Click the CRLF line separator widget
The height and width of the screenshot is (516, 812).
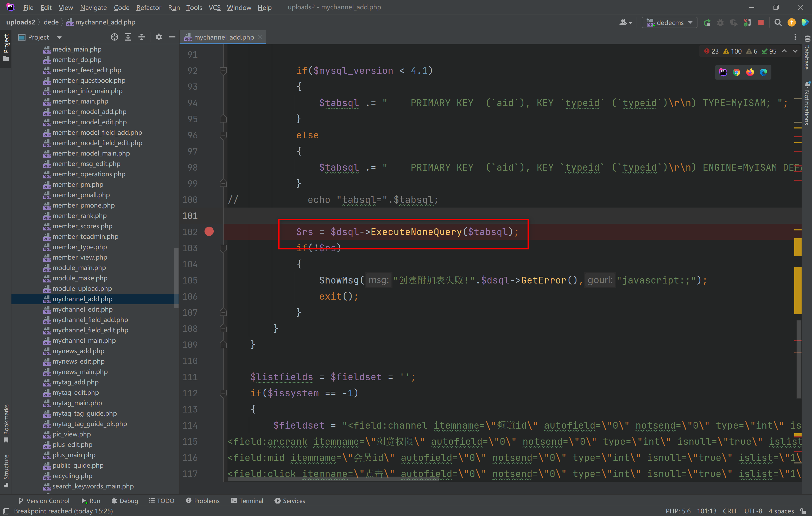[x=730, y=511]
